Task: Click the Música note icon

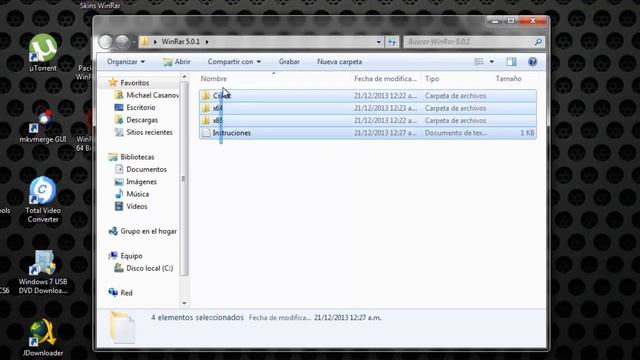Action: click(x=119, y=194)
